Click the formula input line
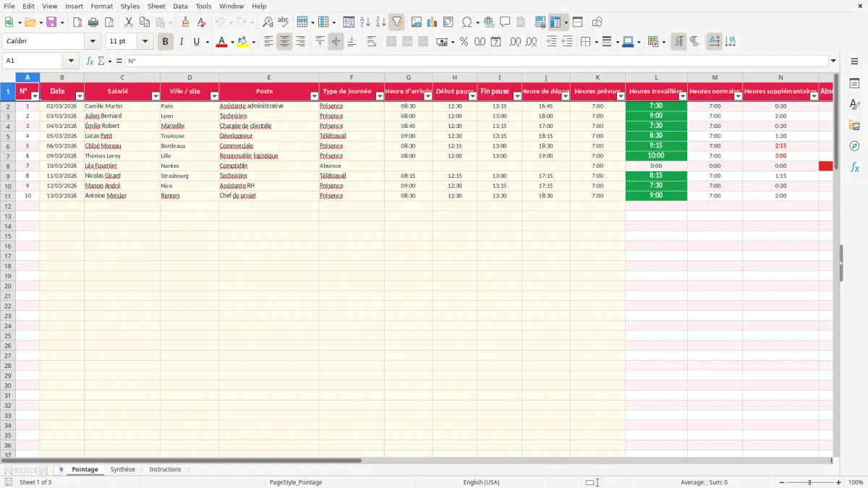This screenshot has width=868, height=488. (x=476, y=61)
